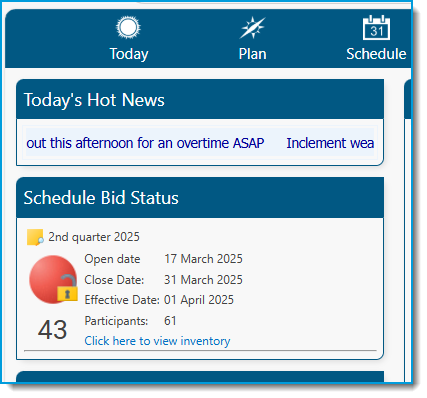Click the Schedule calendar icon
Image resolution: width=427 pixels, height=398 pixels.
pos(376,27)
